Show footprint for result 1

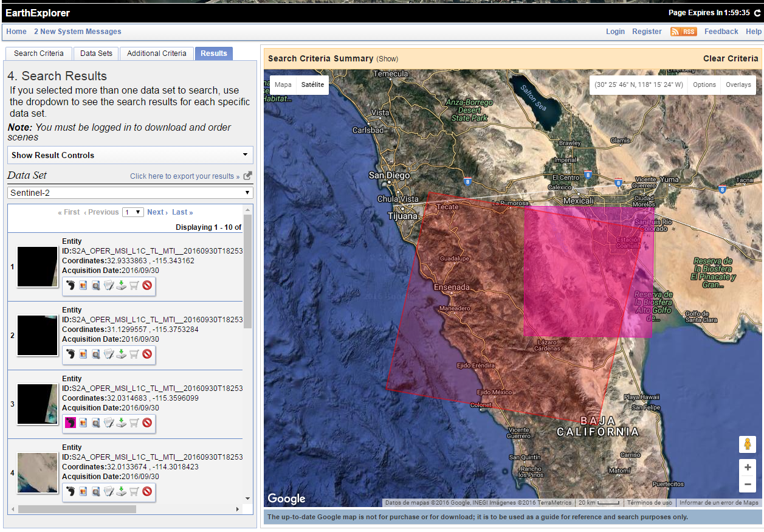(x=71, y=285)
